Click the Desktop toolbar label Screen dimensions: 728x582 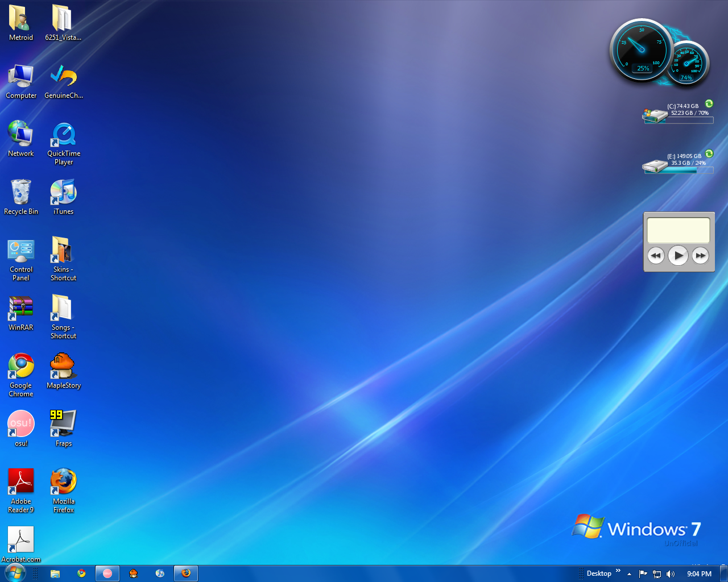(599, 573)
